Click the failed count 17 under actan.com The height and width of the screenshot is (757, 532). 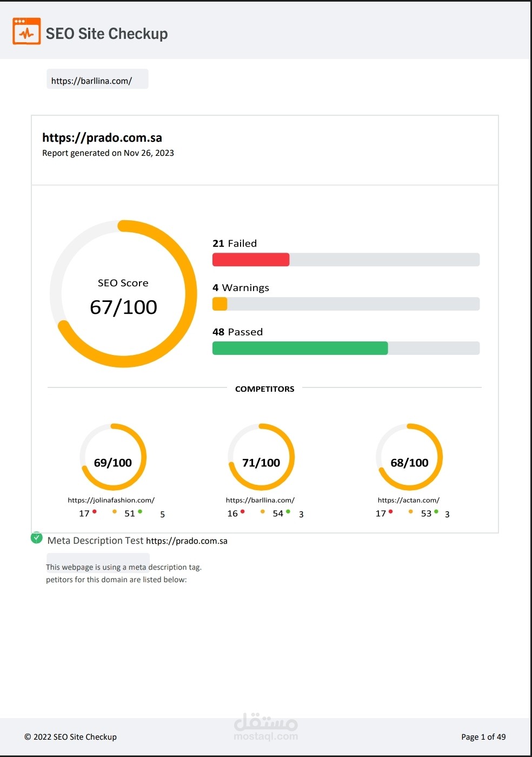381,514
